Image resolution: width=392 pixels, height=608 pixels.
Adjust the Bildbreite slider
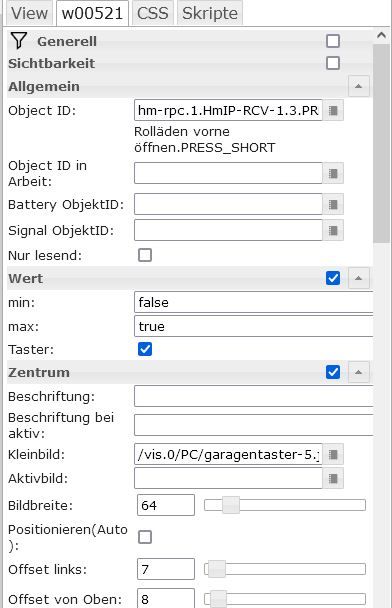[x=285, y=505]
